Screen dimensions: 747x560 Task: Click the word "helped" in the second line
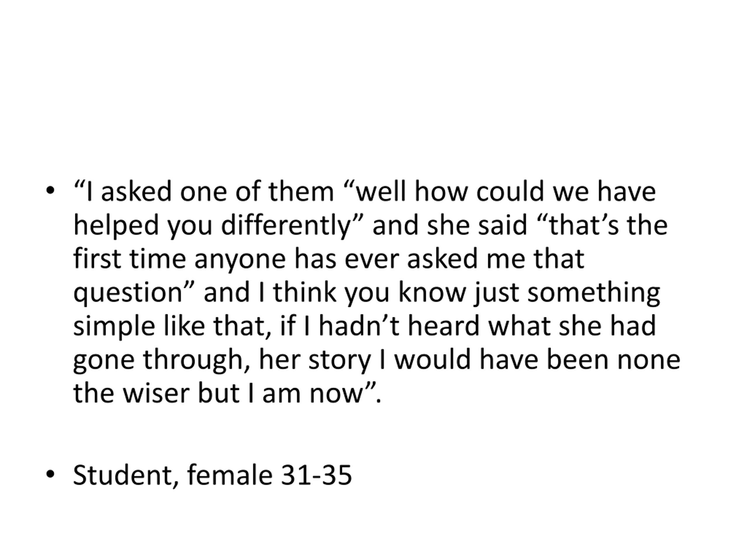point(116,226)
